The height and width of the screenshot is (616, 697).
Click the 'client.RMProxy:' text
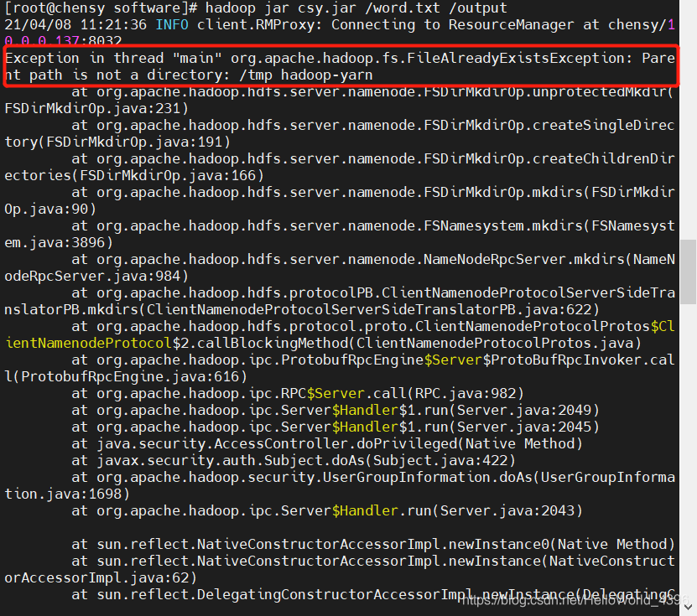[260, 25]
